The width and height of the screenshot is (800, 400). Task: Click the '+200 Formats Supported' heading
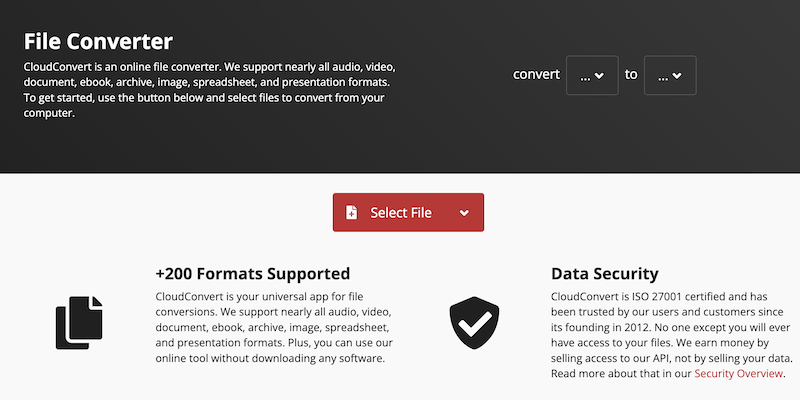pos(253,273)
